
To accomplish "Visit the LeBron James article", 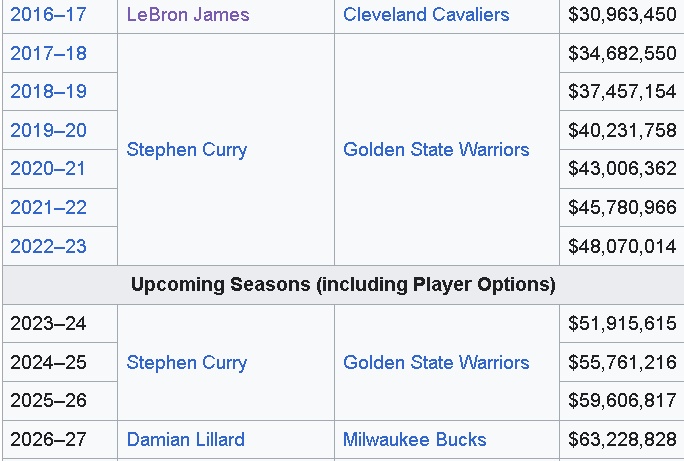I will (x=188, y=14).
